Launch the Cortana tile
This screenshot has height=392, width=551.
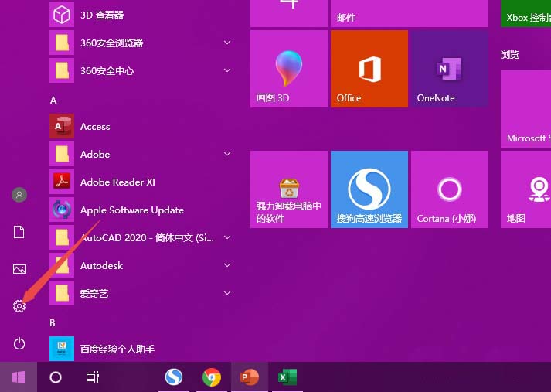coord(449,189)
